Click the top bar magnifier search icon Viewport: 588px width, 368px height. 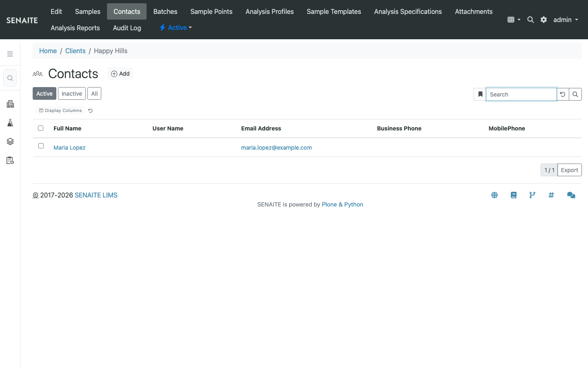coord(530,20)
